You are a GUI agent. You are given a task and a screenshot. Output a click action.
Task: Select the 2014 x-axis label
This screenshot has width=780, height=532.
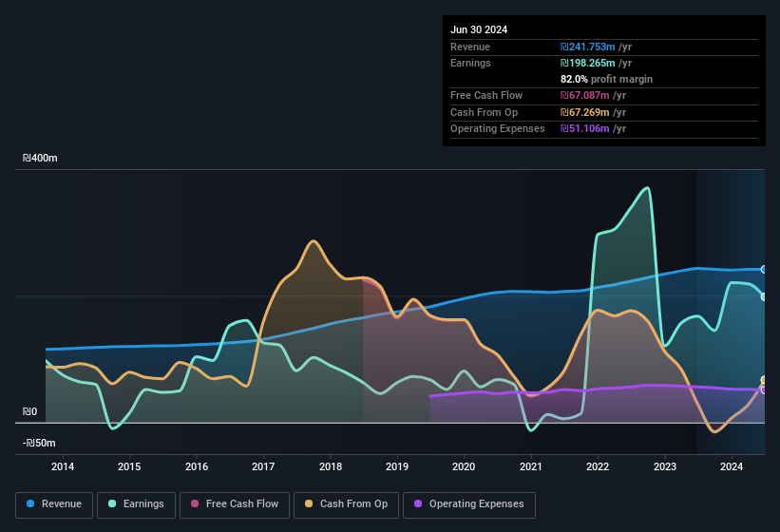click(x=63, y=466)
